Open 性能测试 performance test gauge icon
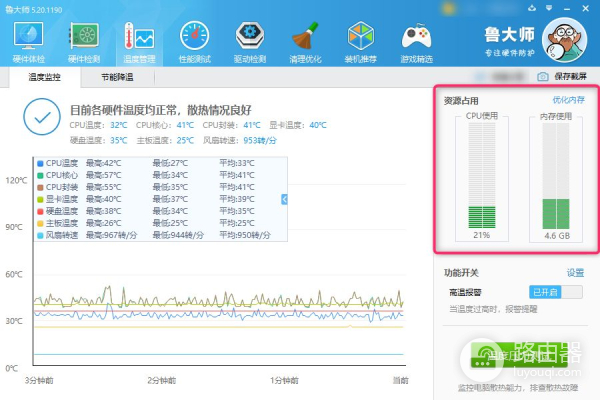The image size is (600, 400). pyautogui.click(x=194, y=36)
